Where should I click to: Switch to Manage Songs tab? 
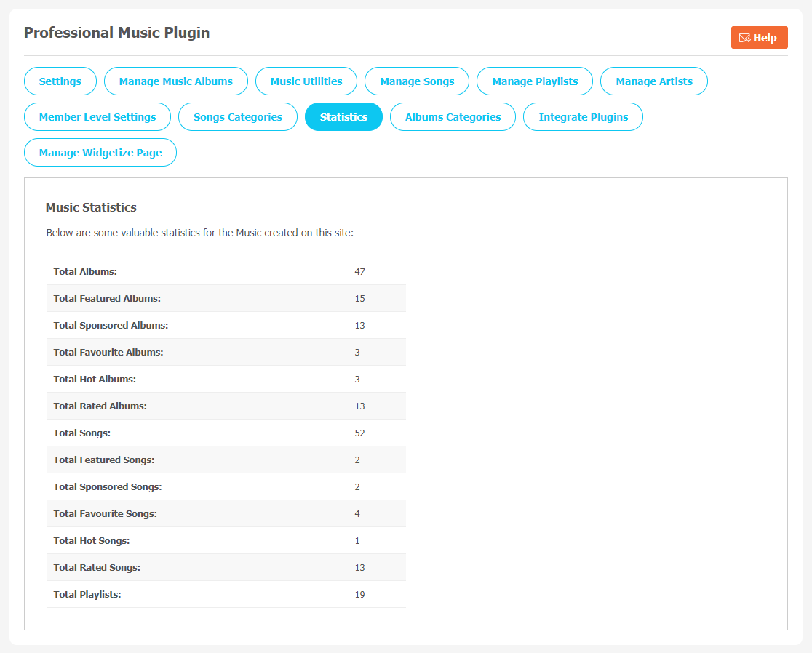coord(417,81)
